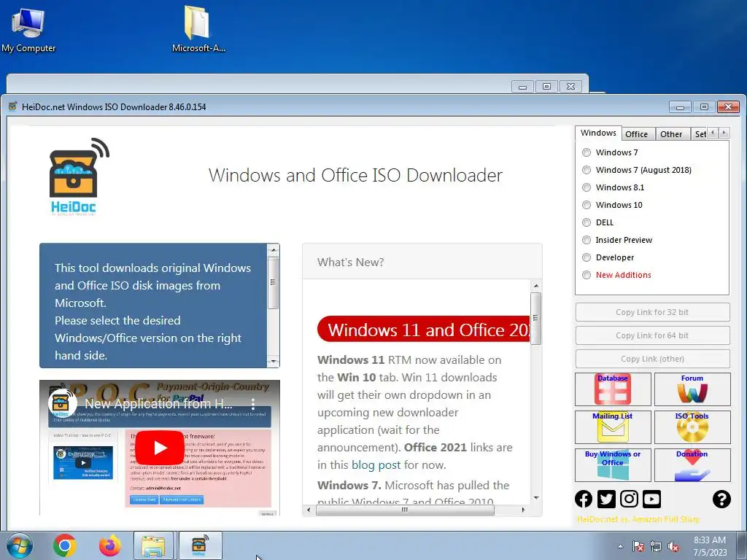Open the video's three-dot options menu
Screen dimensions: 747x560
click(253, 404)
